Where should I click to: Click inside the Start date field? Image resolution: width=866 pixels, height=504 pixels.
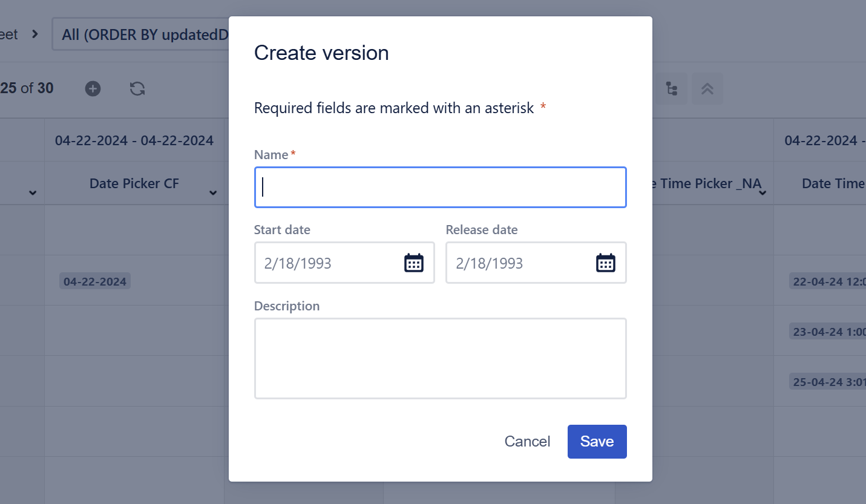click(330, 263)
